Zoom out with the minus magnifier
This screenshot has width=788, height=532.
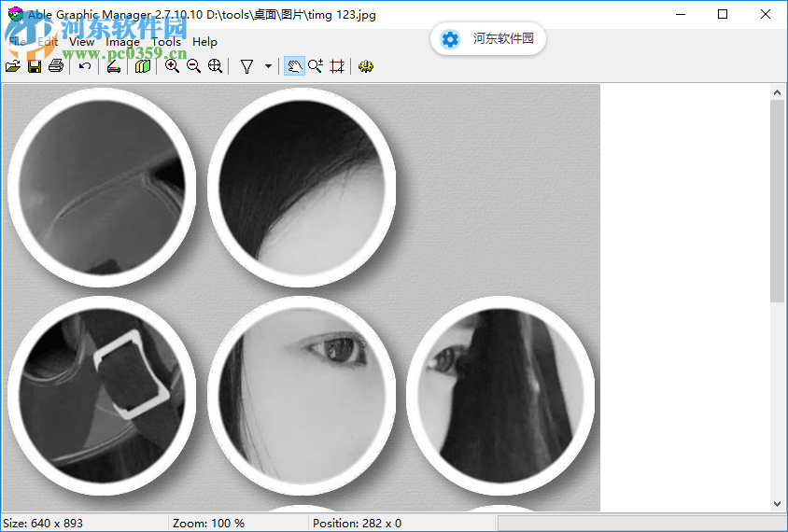pyautogui.click(x=193, y=66)
